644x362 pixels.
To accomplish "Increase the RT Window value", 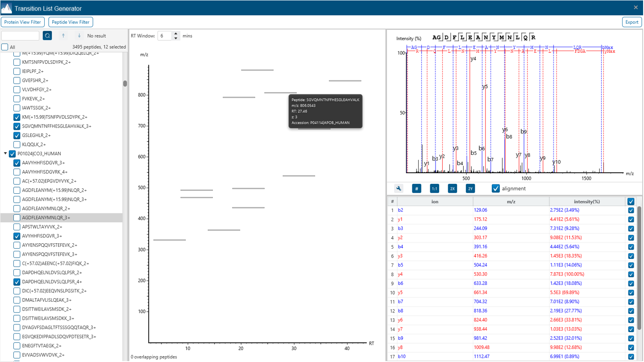I will (176, 33).
